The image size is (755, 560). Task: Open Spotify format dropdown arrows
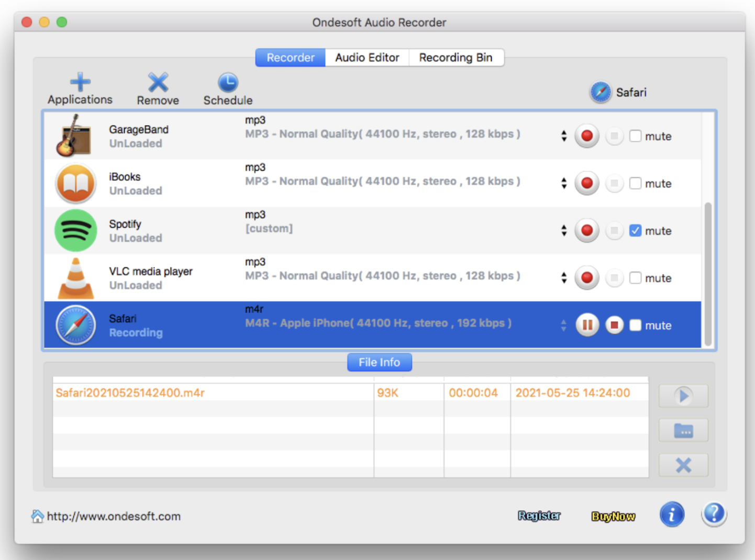564,230
